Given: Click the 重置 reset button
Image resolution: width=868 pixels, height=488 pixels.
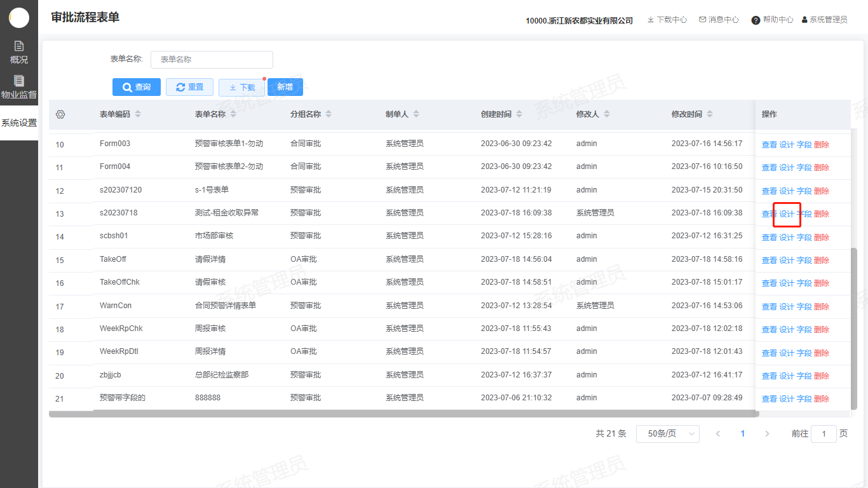Looking at the screenshot, I should [189, 87].
